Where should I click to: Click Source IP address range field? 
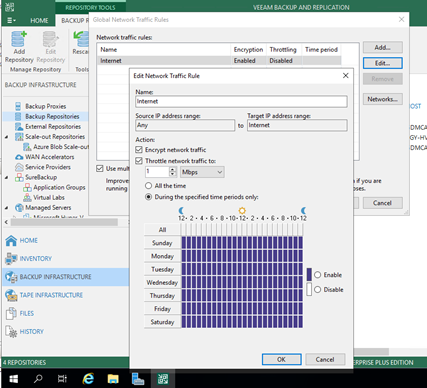[x=185, y=125]
